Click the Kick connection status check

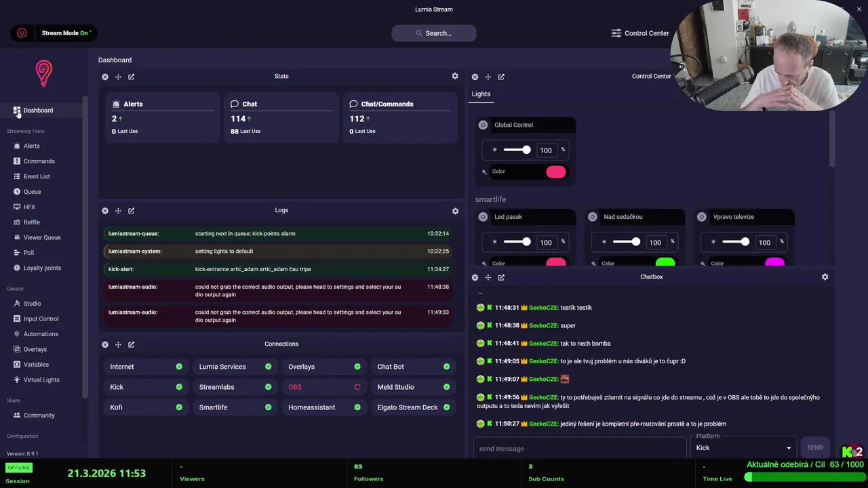tap(179, 387)
